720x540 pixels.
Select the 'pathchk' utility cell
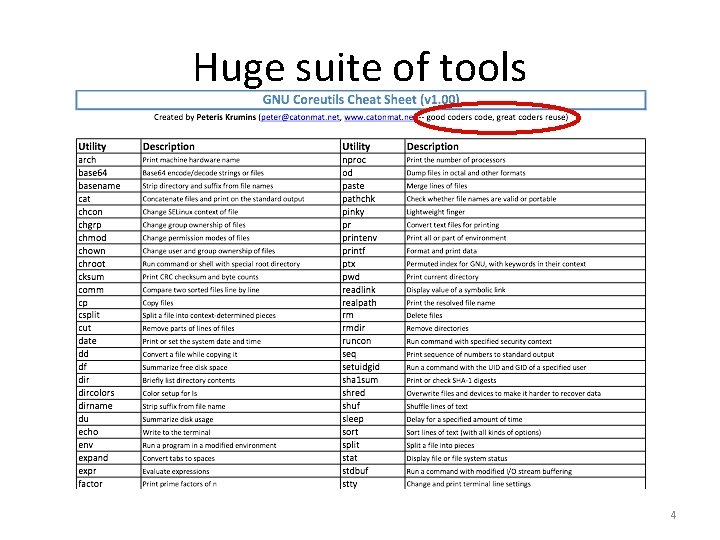372,199
